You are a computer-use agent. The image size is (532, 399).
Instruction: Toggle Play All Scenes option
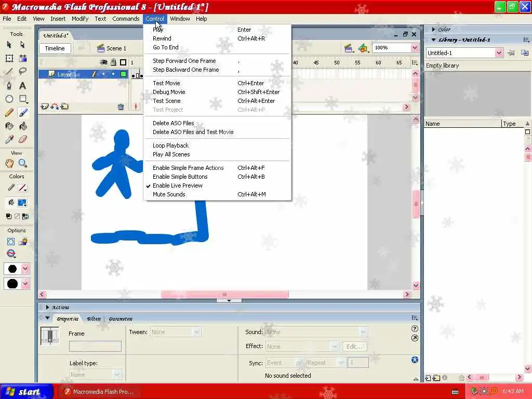click(171, 154)
